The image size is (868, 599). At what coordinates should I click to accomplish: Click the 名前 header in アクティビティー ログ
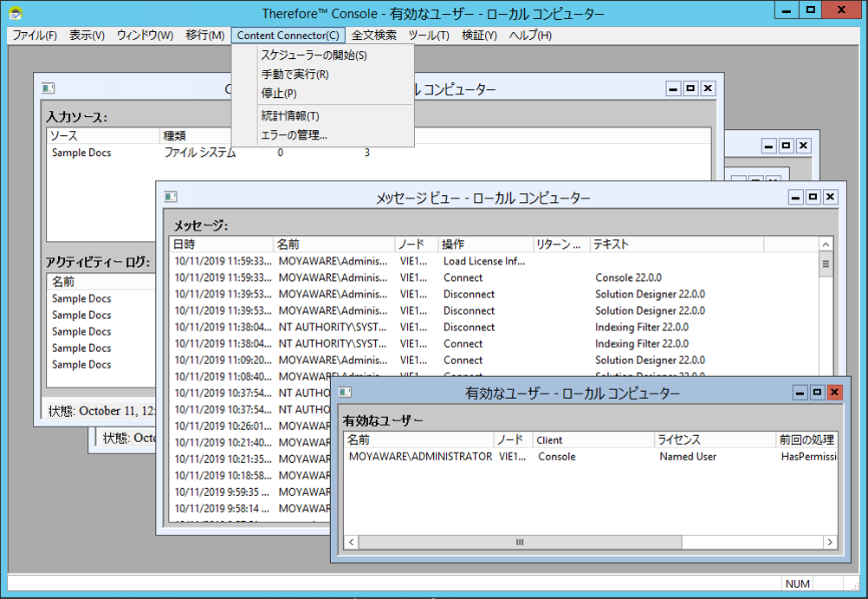click(101, 282)
